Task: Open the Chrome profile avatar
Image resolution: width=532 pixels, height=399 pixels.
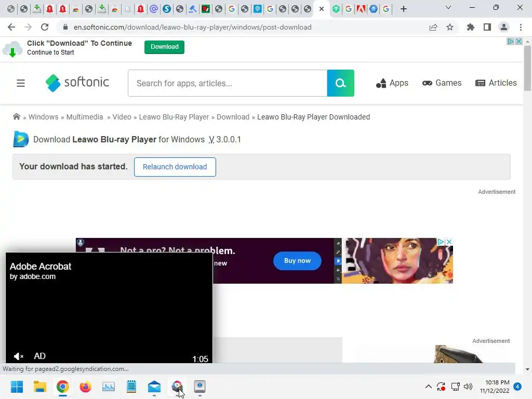Action: click(x=504, y=27)
